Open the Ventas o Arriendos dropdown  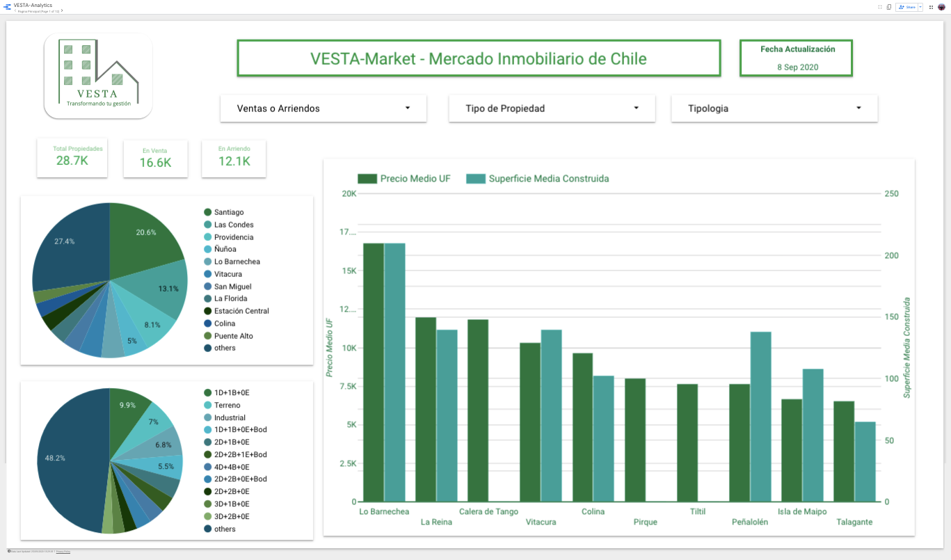coord(323,109)
